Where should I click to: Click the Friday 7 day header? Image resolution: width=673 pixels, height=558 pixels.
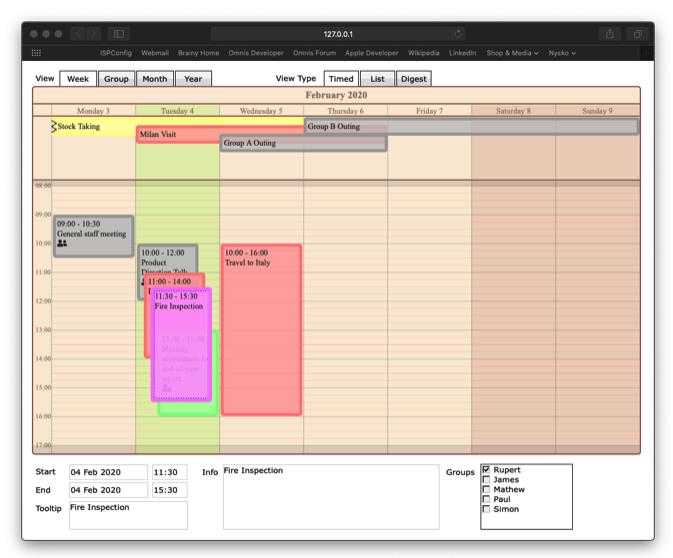(x=429, y=111)
